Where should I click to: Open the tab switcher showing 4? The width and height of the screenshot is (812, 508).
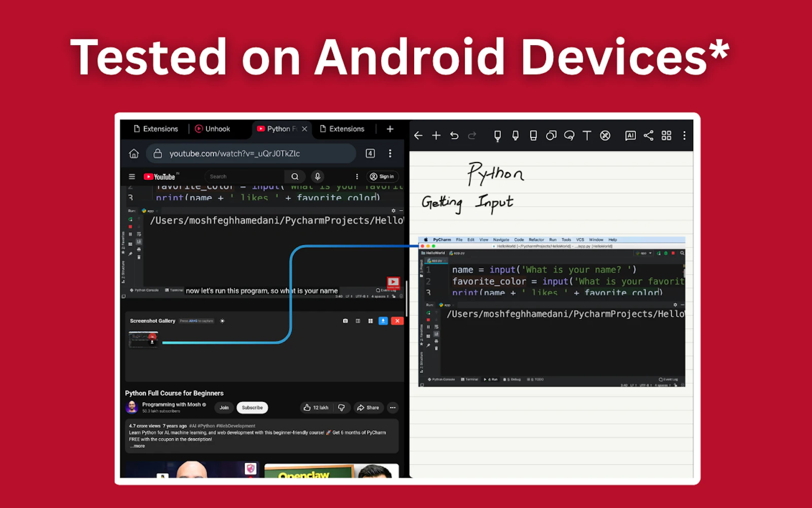pos(370,153)
